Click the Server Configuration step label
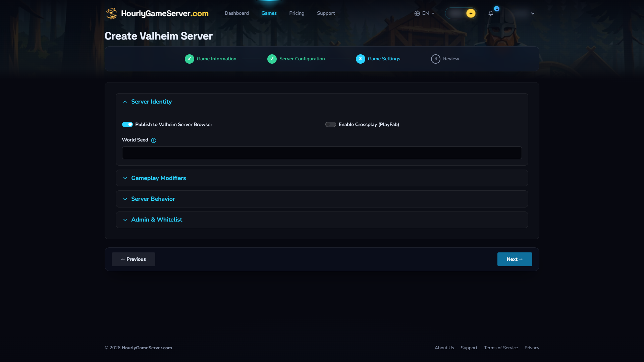 coord(302,59)
